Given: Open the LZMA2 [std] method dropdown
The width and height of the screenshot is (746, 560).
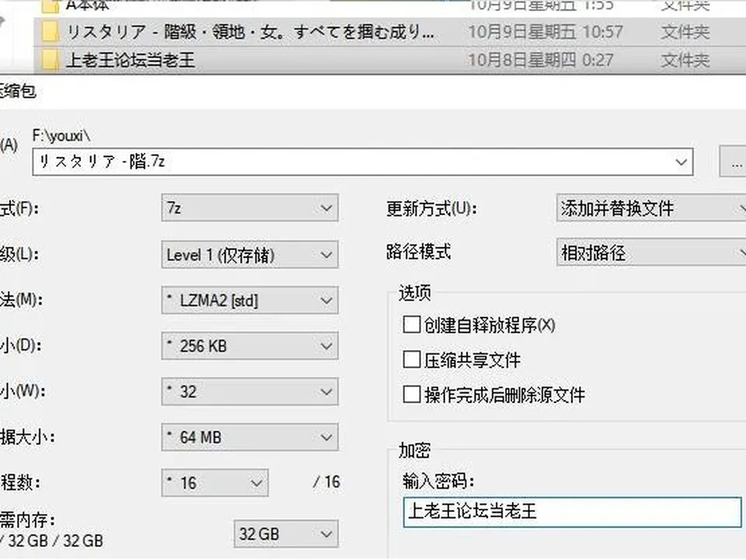Looking at the screenshot, I should click(249, 300).
